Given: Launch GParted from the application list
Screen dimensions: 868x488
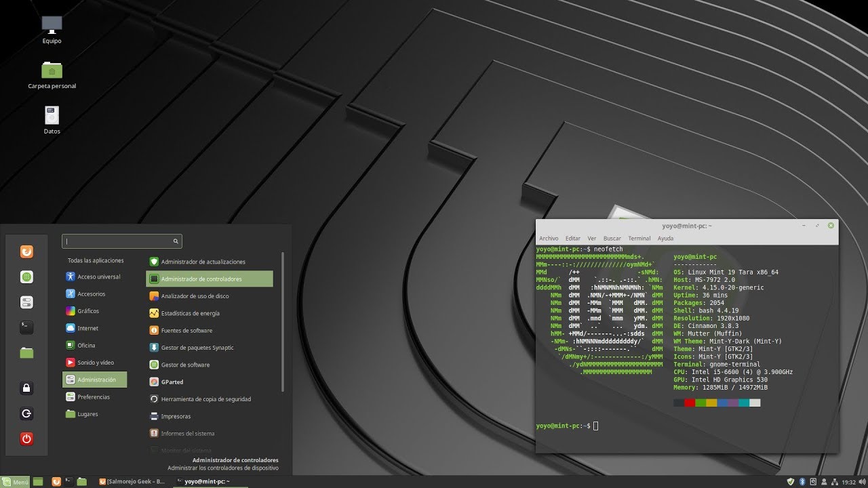Looking at the screenshot, I should (x=210, y=382).
